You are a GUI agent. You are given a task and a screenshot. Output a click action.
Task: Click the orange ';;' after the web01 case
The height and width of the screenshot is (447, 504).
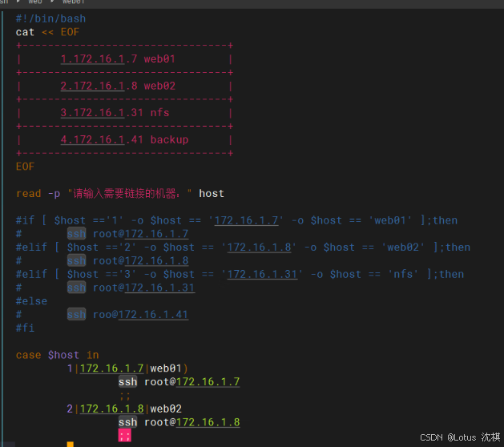coord(125,396)
